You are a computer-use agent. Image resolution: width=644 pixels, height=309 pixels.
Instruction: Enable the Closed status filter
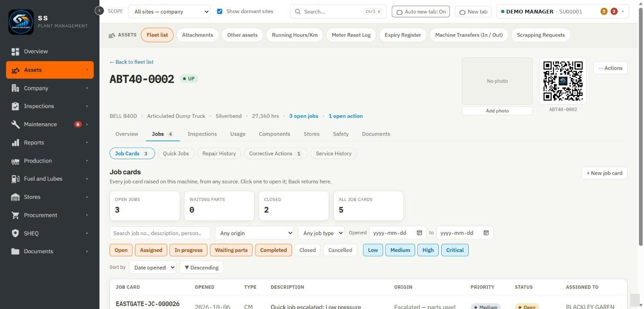[308, 250]
